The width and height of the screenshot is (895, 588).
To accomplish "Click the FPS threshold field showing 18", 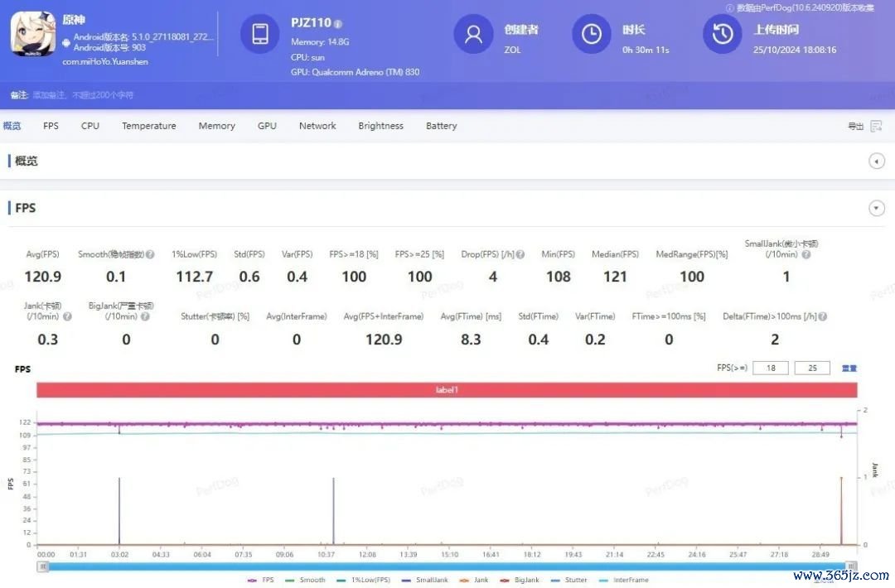I will (771, 368).
